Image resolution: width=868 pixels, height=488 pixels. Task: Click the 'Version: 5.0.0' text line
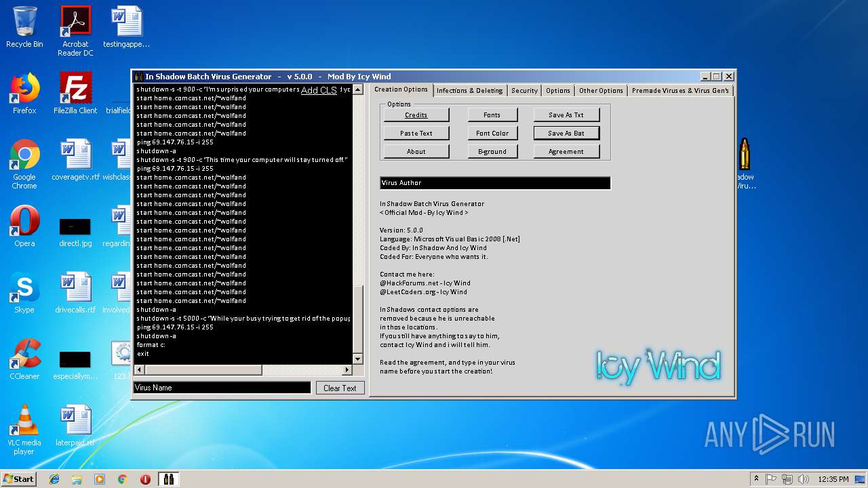tap(401, 230)
